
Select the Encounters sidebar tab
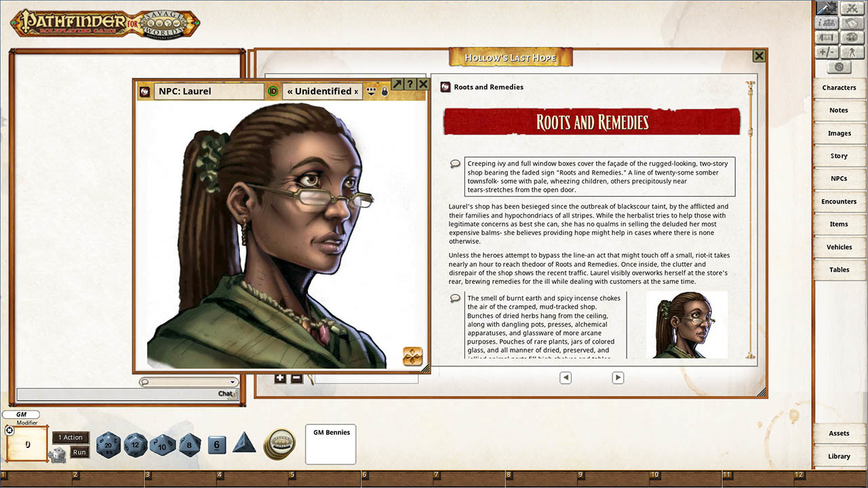tap(839, 201)
